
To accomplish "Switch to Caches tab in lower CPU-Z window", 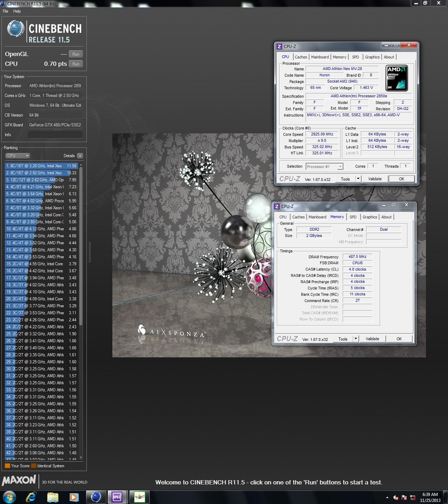I will (x=298, y=217).
